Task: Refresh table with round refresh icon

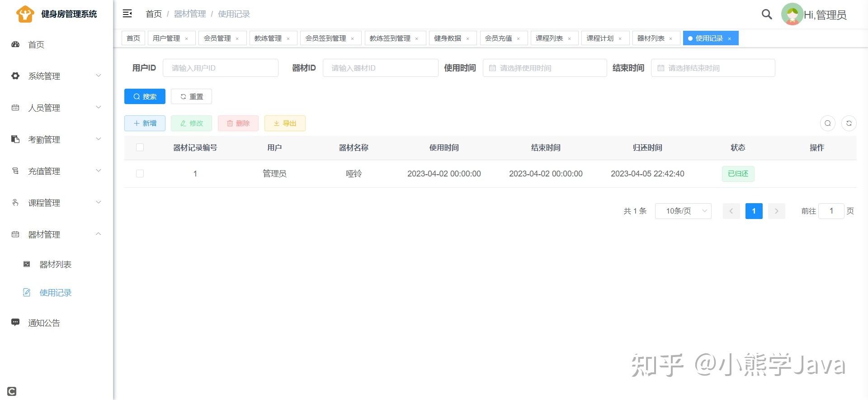Action: pos(849,123)
